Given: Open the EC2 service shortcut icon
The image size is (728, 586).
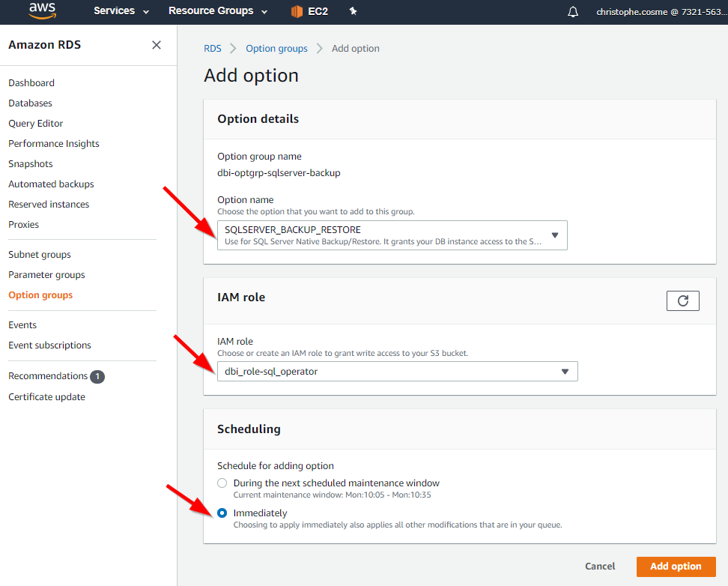Looking at the screenshot, I should pos(297,11).
